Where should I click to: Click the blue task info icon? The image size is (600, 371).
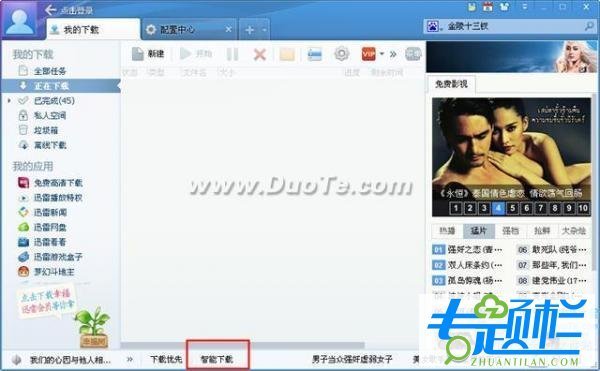(315, 54)
